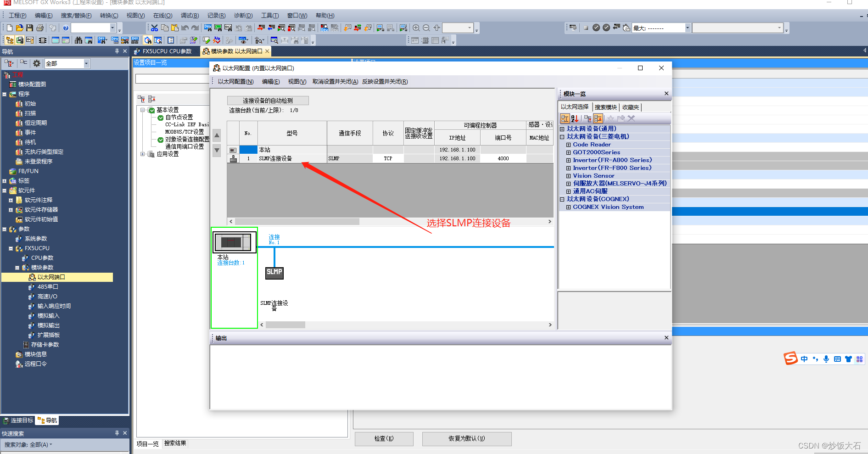Sort the module list alphabetically with the A-Z icon

(x=575, y=118)
